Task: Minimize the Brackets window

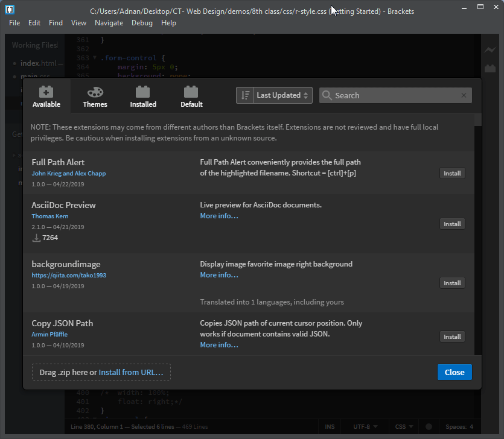Action: pos(464,8)
